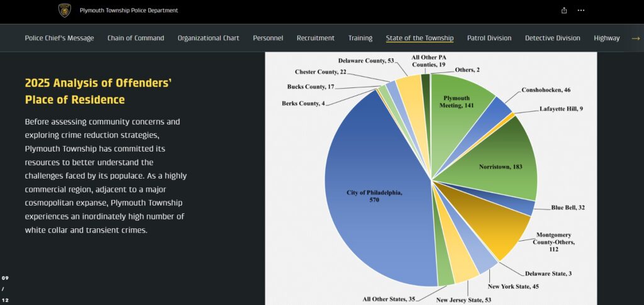Viewport: 644px width, 305px height.
Task: Navigate to the Training tab
Action: 360,38
